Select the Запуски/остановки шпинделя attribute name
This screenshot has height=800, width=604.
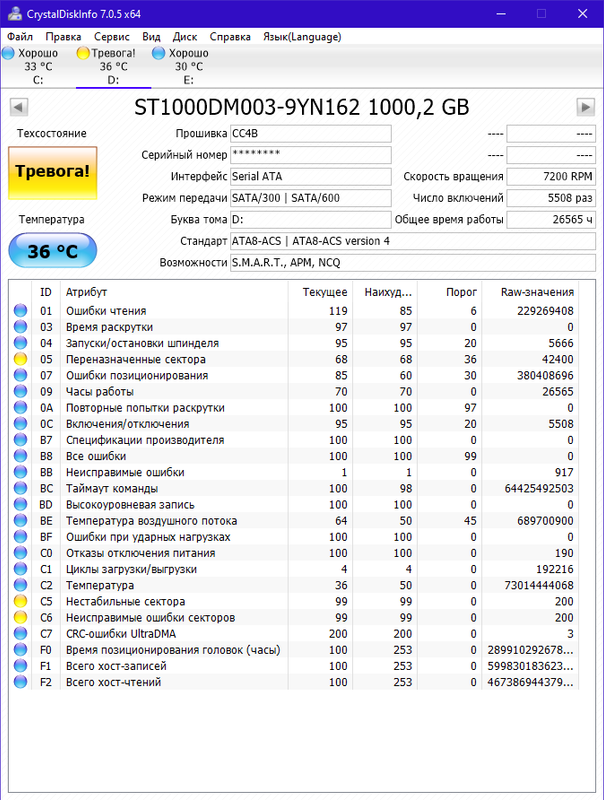(142, 343)
